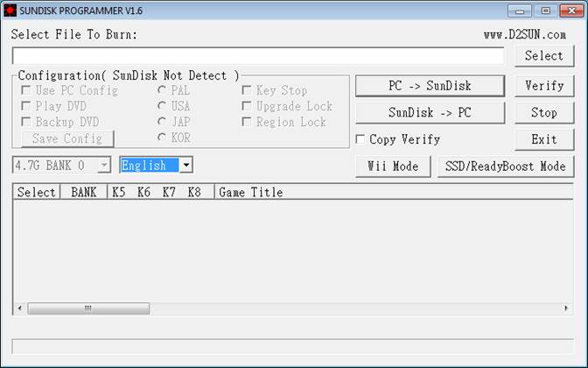Click the Stop button
The height and width of the screenshot is (368, 588).
coord(544,113)
